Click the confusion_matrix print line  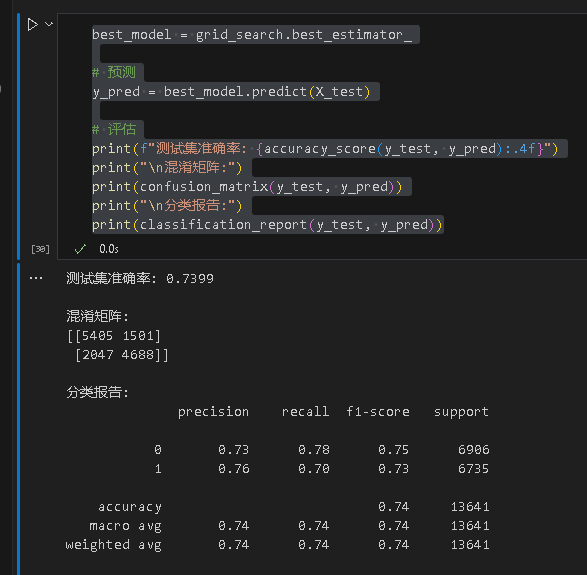point(247,187)
